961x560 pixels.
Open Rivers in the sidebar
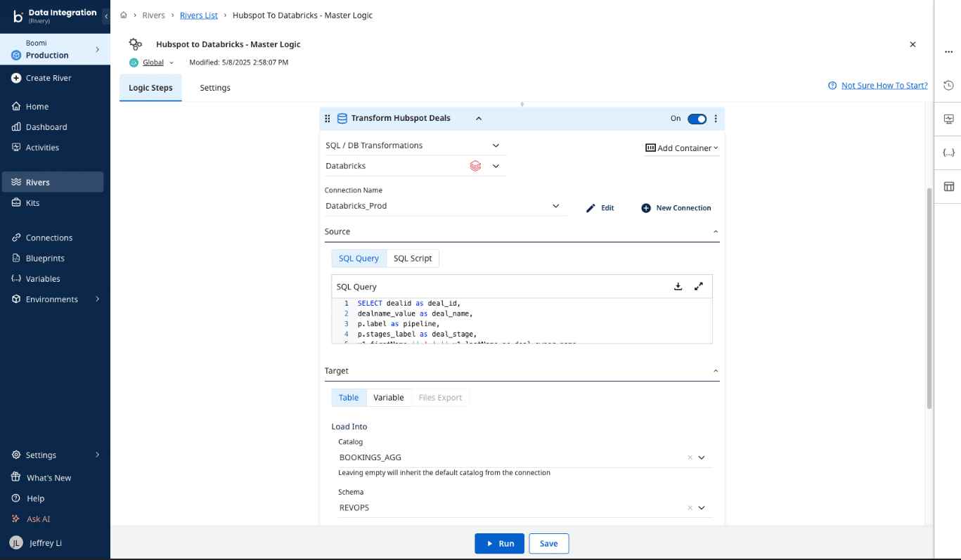pyautogui.click(x=53, y=182)
